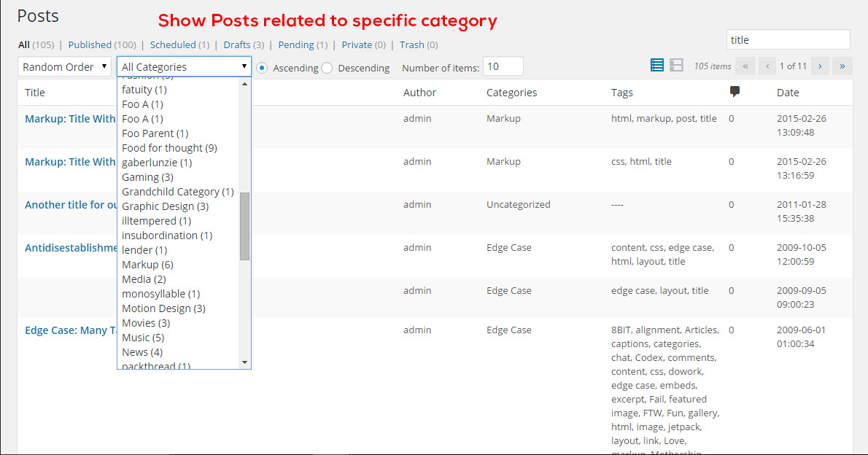Go to first page arrow
Screen dimensions: 868x455
point(745,66)
